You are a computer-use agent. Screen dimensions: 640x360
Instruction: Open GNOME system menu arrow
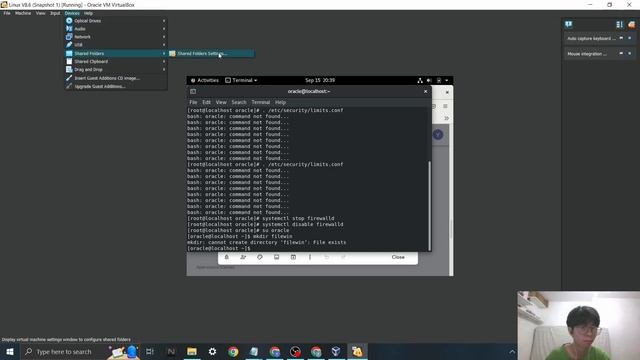447,80
